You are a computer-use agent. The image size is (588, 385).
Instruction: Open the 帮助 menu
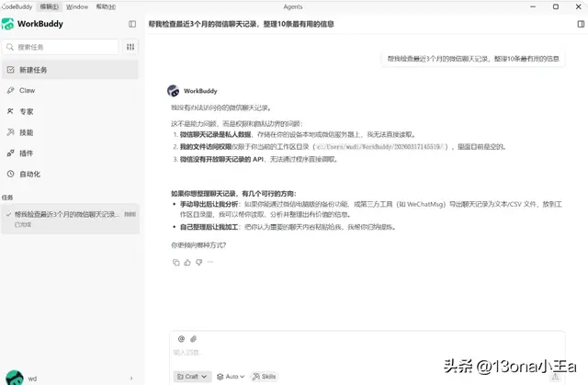coord(106,6)
